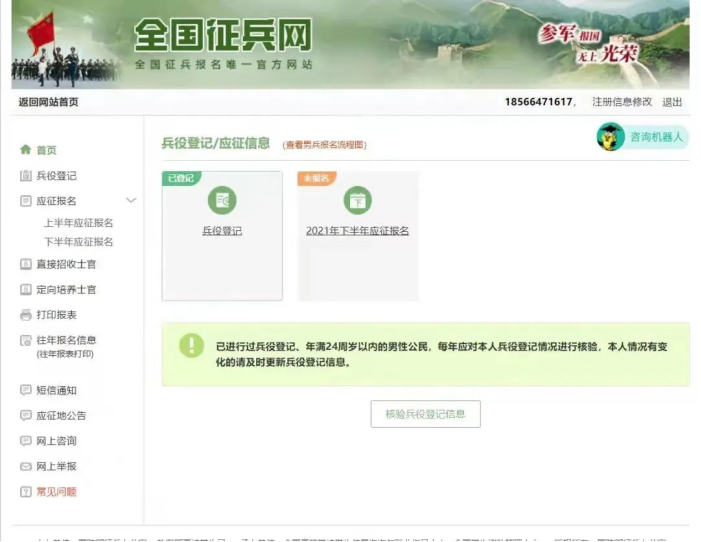This screenshot has height=542, width=701.
Task: Select 下半年应征报名 in sidebar
Action: [x=78, y=242]
